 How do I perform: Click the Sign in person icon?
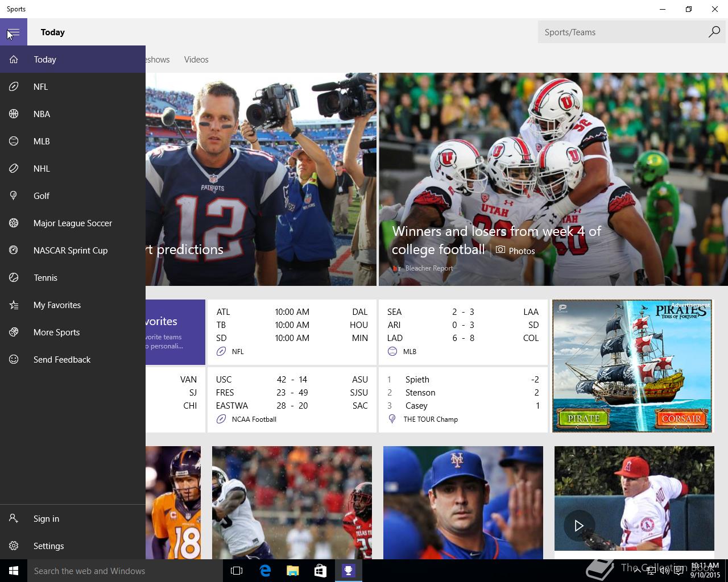(14, 518)
